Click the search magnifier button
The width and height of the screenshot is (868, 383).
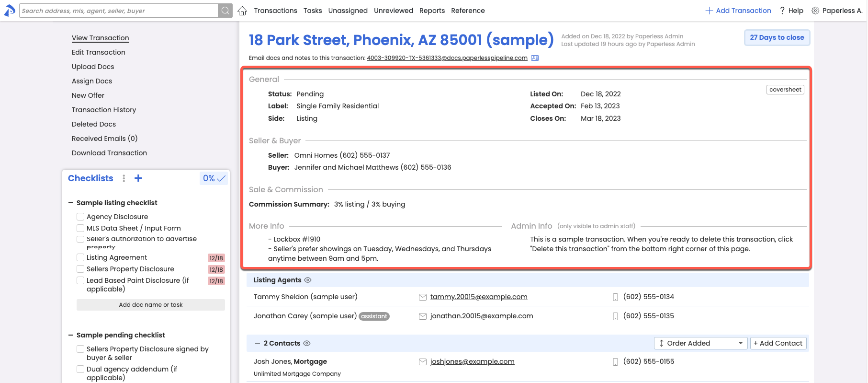click(x=225, y=11)
